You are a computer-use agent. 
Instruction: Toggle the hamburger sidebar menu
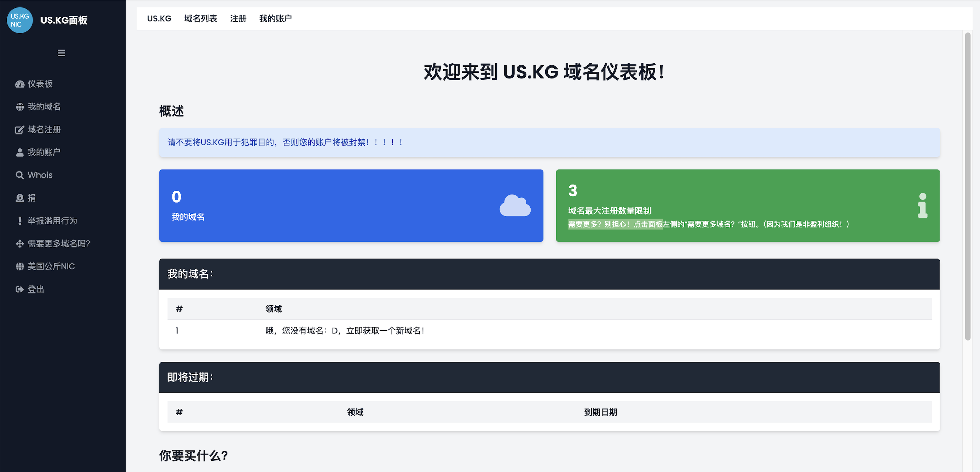click(x=61, y=53)
